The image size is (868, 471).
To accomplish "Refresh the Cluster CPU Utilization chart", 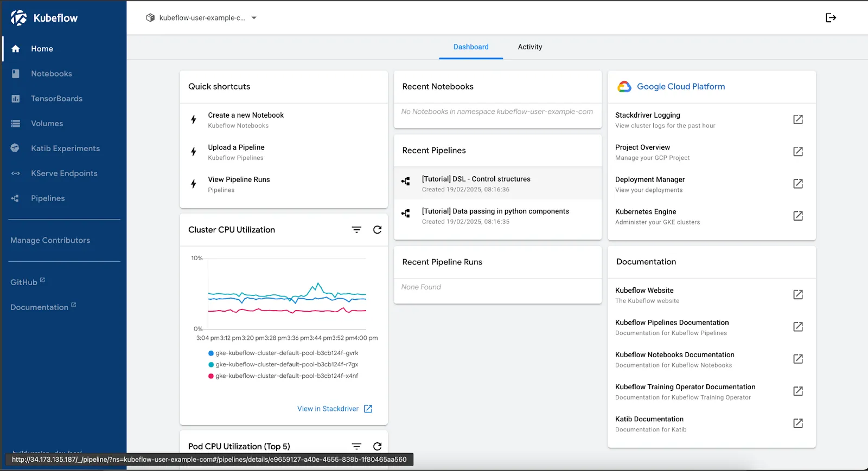I will (377, 230).
